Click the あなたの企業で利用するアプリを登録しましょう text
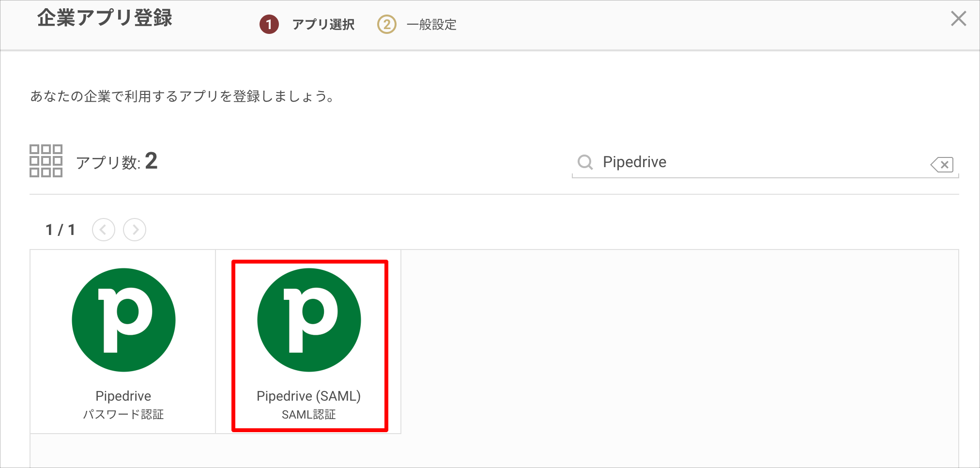The height and width of the screenshot is (468, 980). click(x=182, y=96)
